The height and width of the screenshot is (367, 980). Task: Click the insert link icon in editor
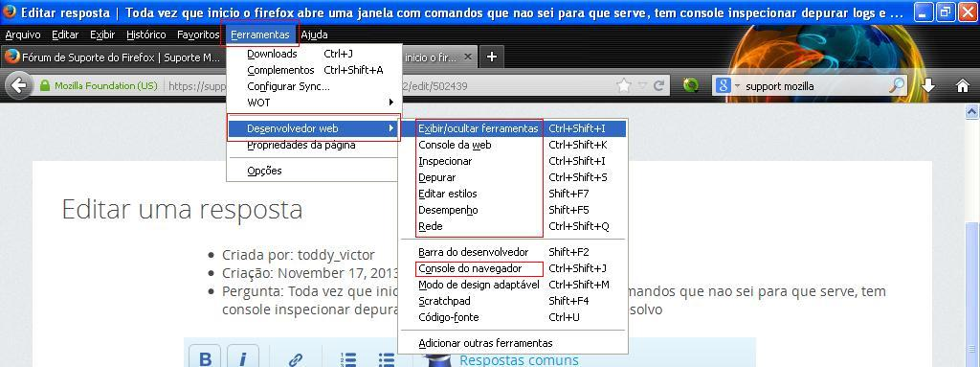tap(295, 359)
